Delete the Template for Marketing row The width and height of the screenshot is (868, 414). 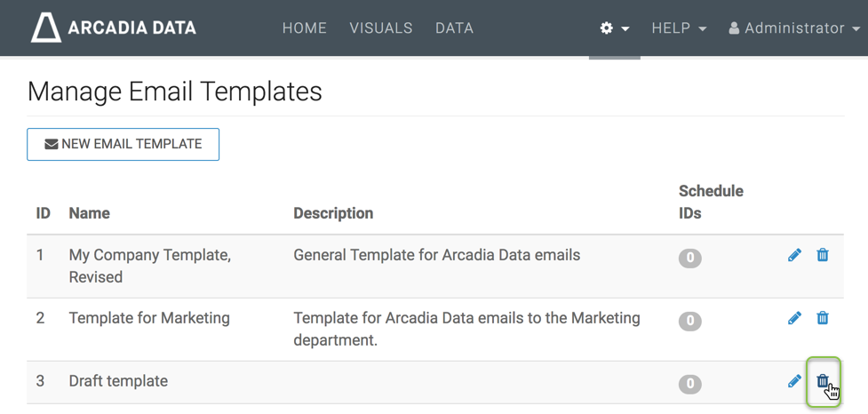823,318
